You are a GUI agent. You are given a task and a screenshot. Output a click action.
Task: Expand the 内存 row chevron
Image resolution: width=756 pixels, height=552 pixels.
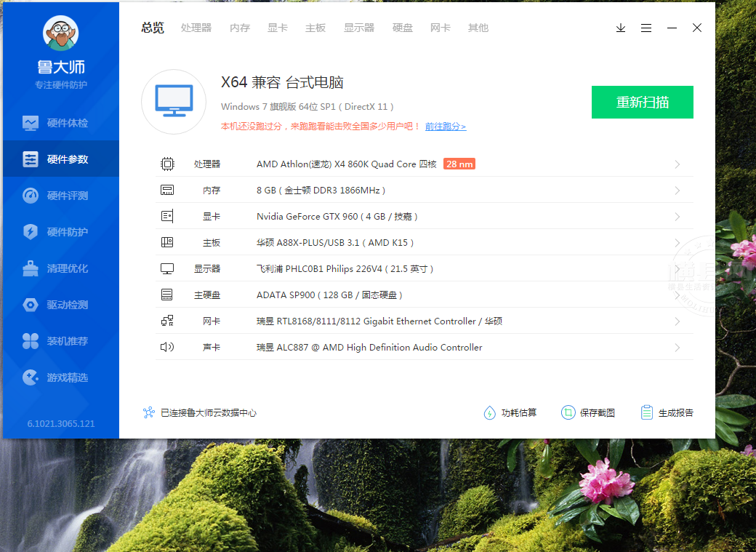(x=677, y=191)
